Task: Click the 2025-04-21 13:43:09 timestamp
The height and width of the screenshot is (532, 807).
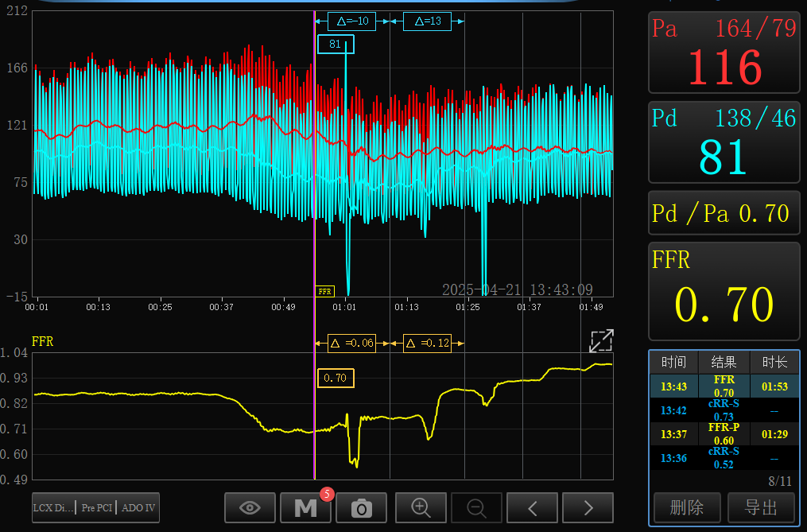Action: (x=518, y=290)
